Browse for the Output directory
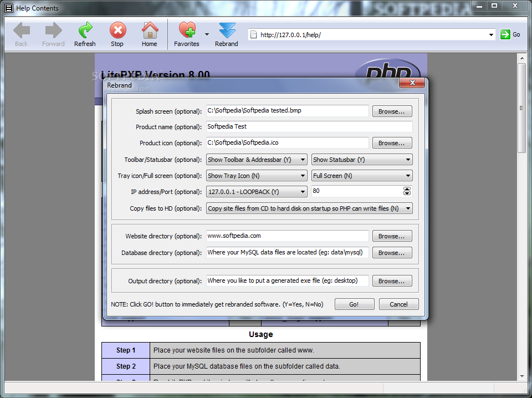The height and width of the screenshot is (398, 532). (x=392, y=281)
